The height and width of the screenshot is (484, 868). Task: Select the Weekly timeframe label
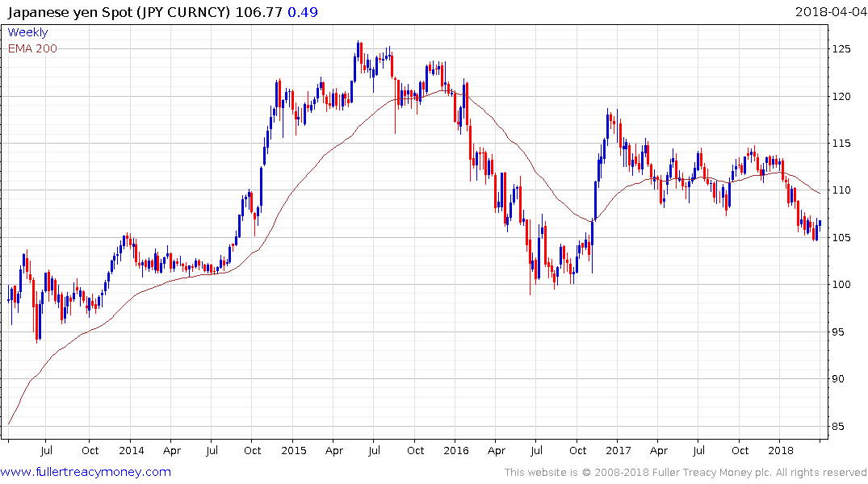click(x=27, y=32)
